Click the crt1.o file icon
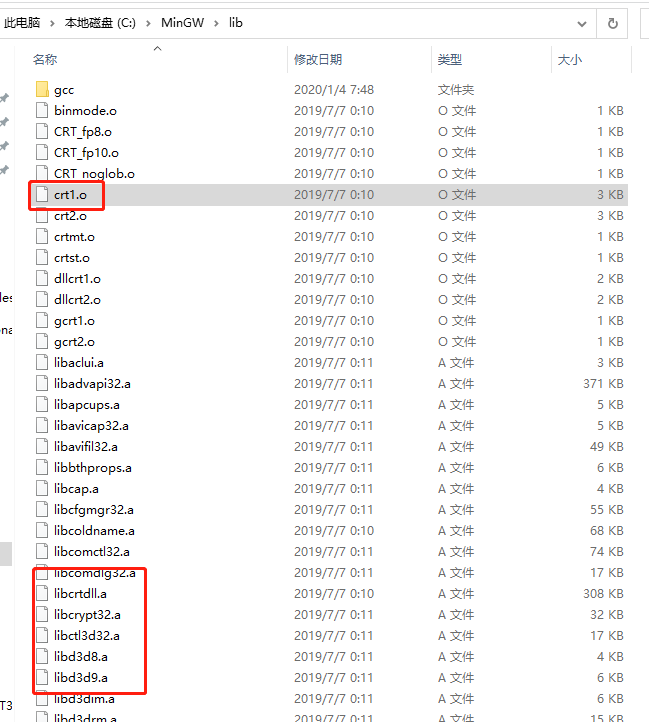Image resolution: width=649 pixels, height=722 pixels. [42, 195]
